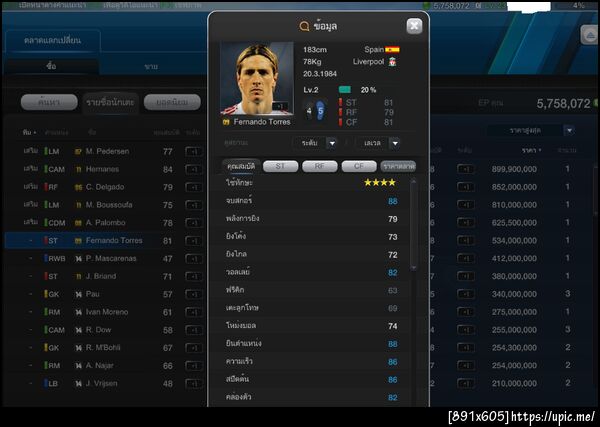Select M. Pedersen in player list
Image resolution: width=600 pixels, height=427 pixels.
point(108,152)
